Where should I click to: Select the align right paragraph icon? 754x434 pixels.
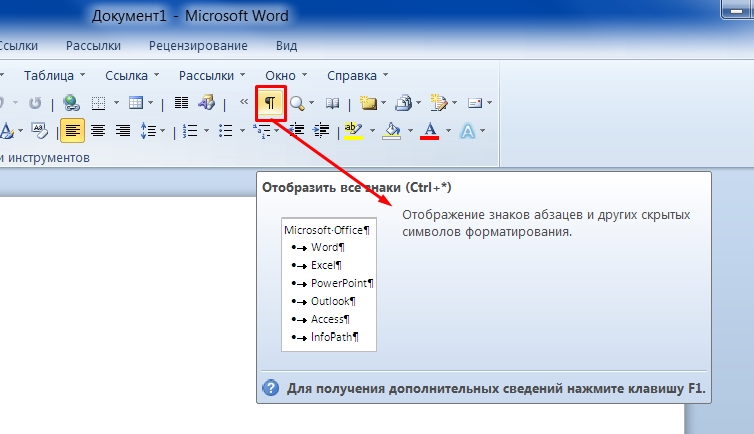[123, 131]
